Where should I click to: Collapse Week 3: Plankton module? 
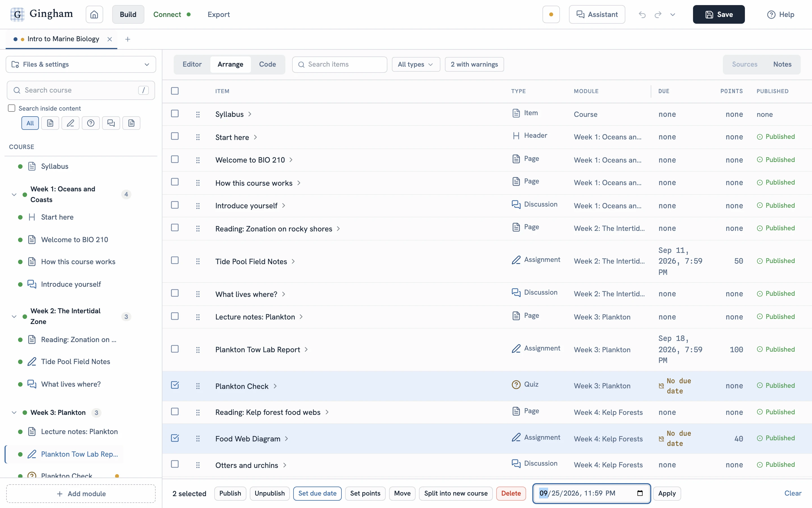[14, 413]
